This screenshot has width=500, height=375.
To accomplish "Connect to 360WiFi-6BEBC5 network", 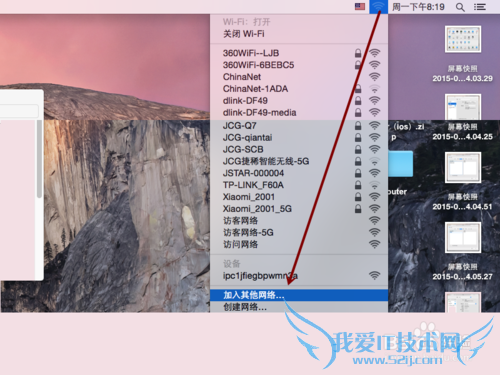I will (299, 65).
